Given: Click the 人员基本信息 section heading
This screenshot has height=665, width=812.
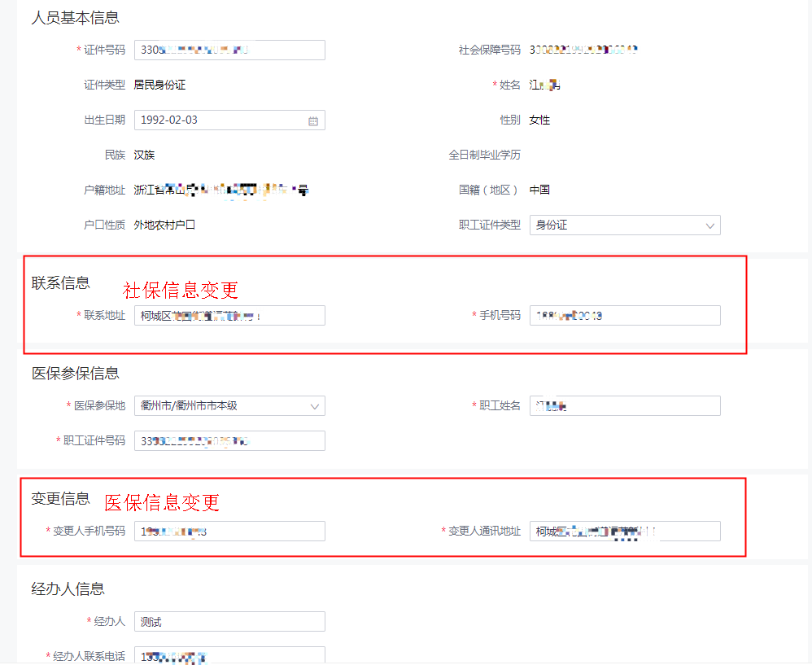Looking at the screenshot, I should tap(75, 18).
